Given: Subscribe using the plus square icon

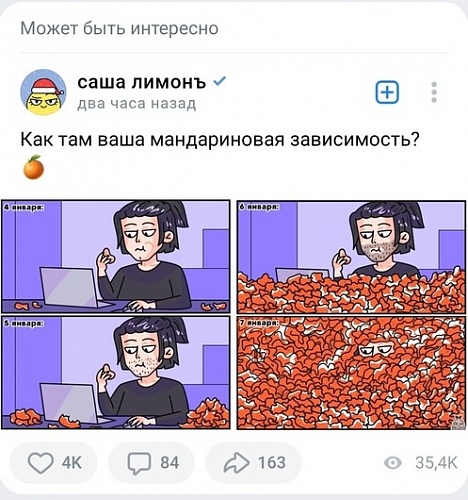Looking at the screenshot, I should (387, 92).
